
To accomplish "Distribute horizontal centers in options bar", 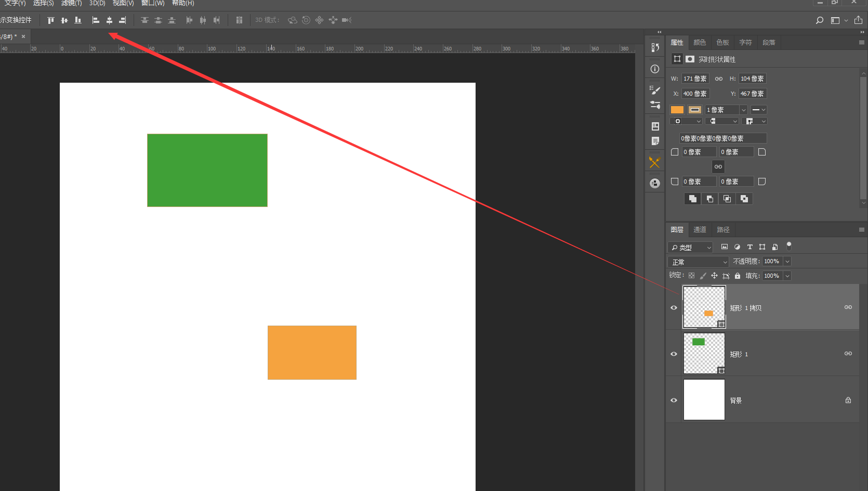I will tap(203, 20).
